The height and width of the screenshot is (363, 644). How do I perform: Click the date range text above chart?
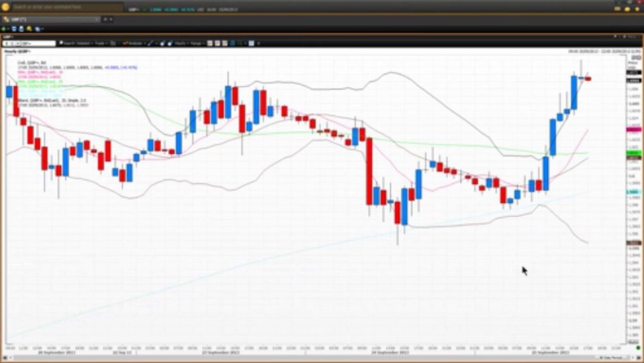click(x=604, y=51)
